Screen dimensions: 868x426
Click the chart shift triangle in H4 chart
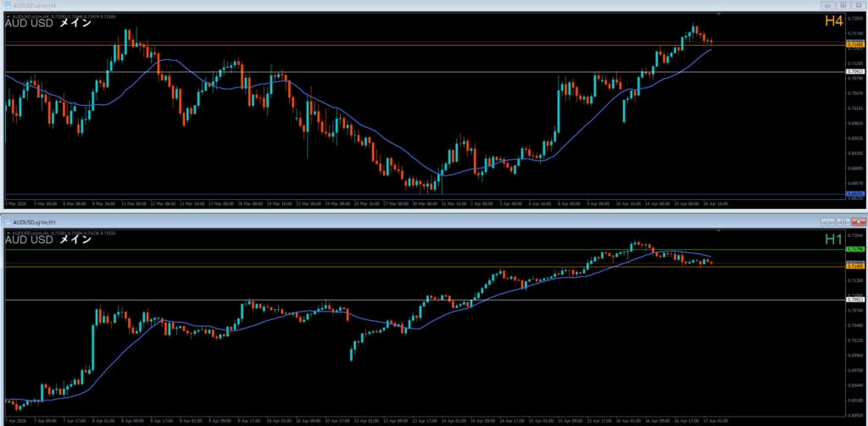point(720,14)
